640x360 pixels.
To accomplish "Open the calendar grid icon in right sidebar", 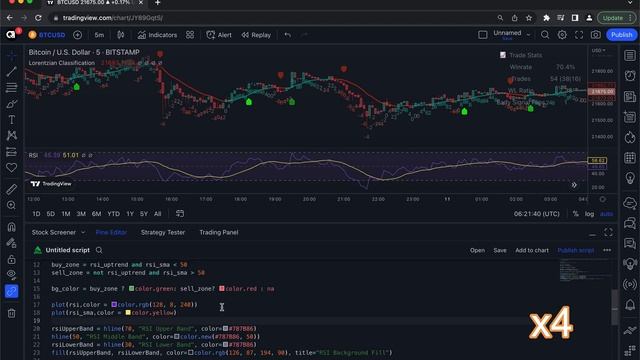I will [630, 158].
